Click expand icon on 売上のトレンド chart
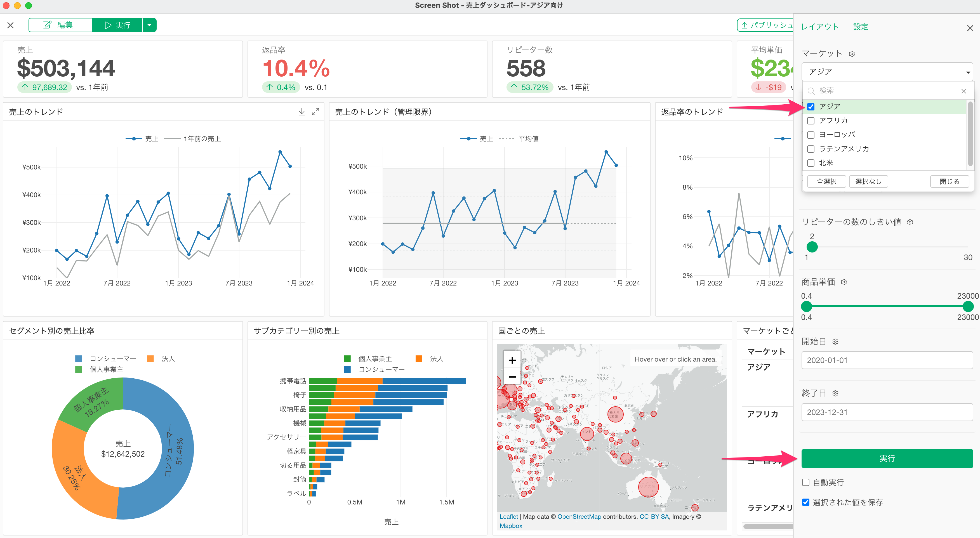Image resolution: width=980 pixels, height=538 pixels. point(315,112)
